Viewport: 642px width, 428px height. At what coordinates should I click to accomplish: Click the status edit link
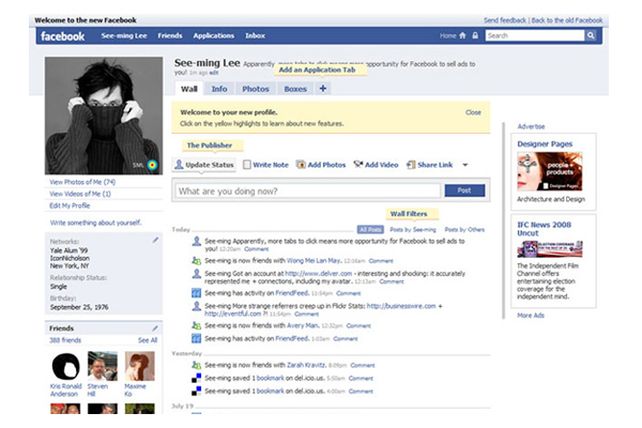tap(214, 72)
